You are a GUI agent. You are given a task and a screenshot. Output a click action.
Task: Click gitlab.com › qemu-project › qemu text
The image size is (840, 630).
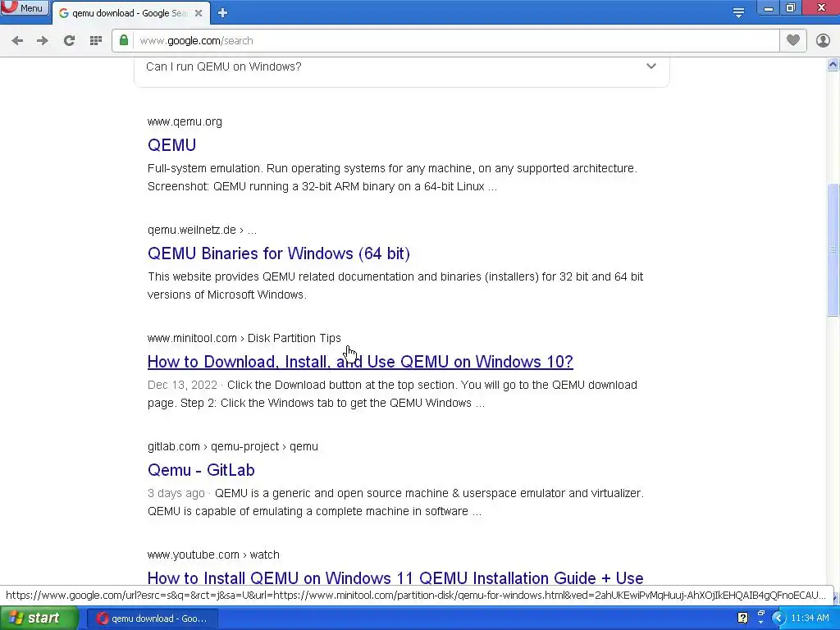[232, 446]
